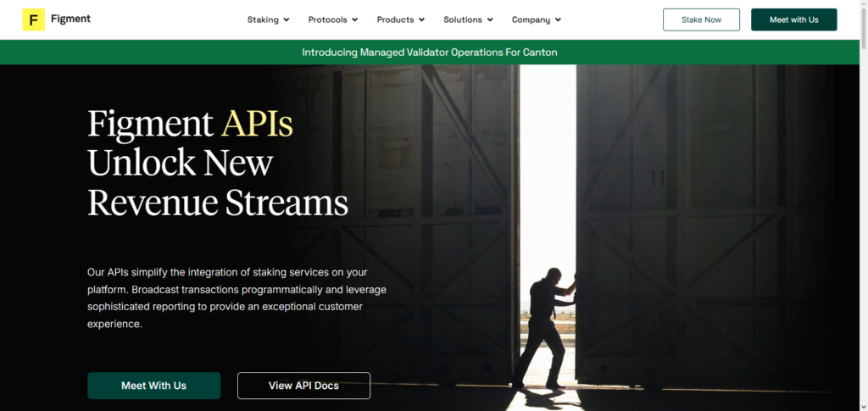Expand the Company chevron arrow

558,19
